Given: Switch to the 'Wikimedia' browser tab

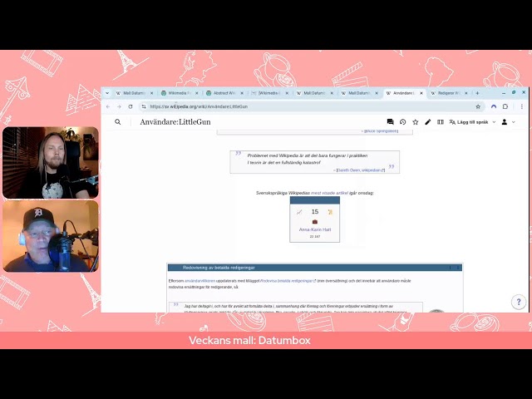Looking at the screenshot, I should [177, 93].
